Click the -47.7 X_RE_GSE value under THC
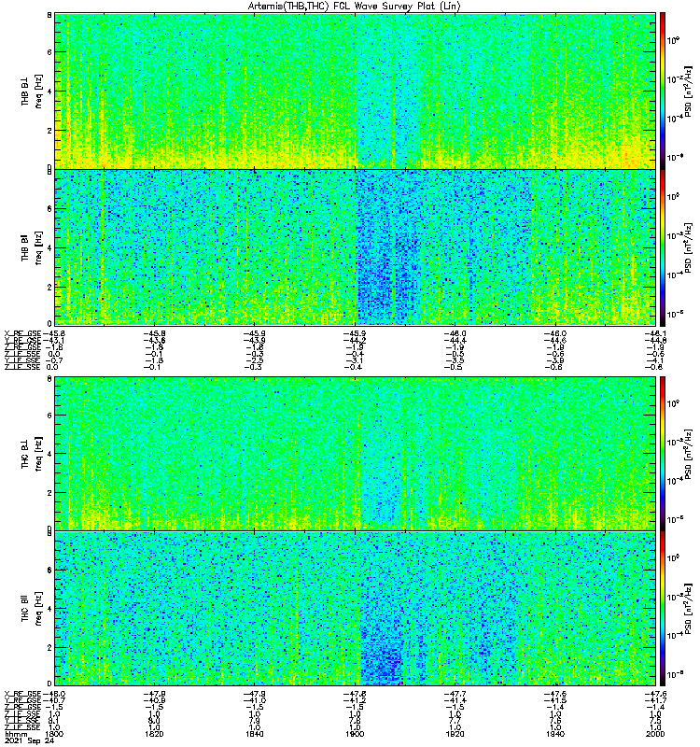 pos(455,694)
